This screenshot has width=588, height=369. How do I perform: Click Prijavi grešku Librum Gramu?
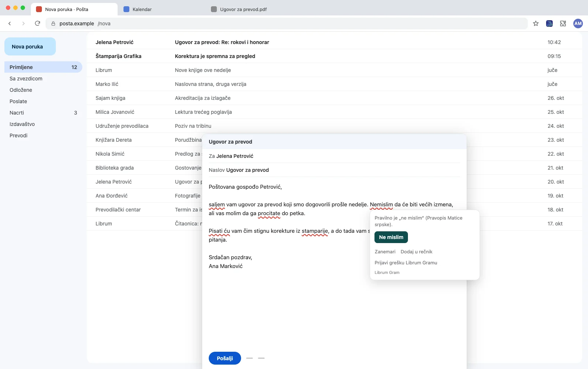pos(406,263)
